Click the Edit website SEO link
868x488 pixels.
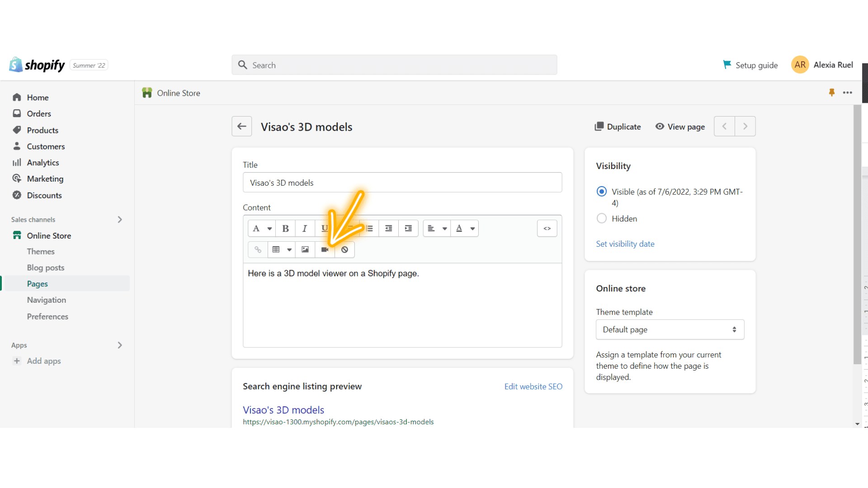tap(533, 387)
